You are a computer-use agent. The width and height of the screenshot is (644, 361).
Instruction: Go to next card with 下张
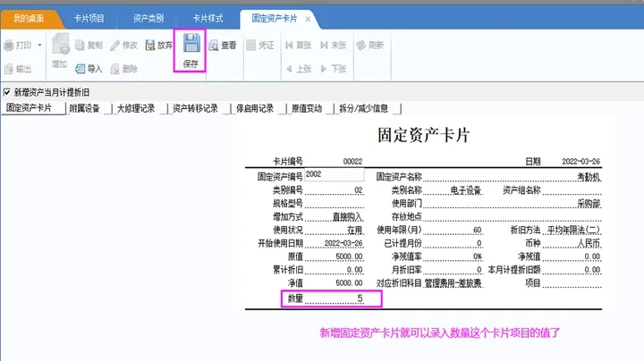[334, 69]
